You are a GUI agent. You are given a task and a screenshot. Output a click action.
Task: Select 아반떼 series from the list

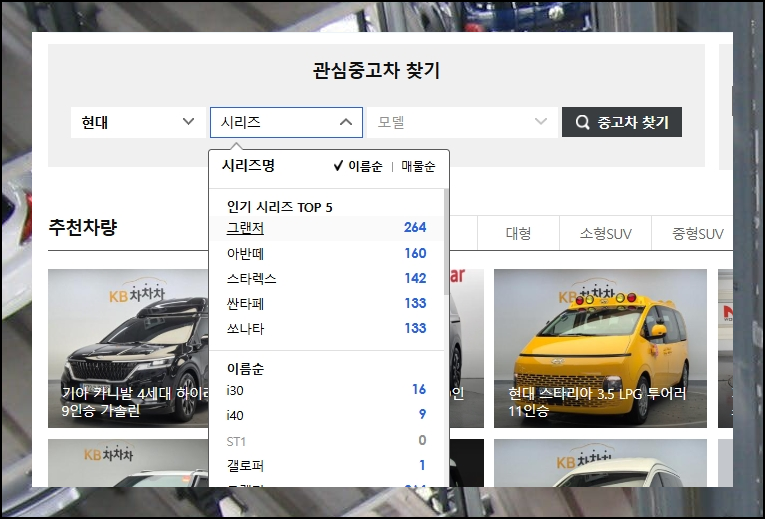(326, 253)
